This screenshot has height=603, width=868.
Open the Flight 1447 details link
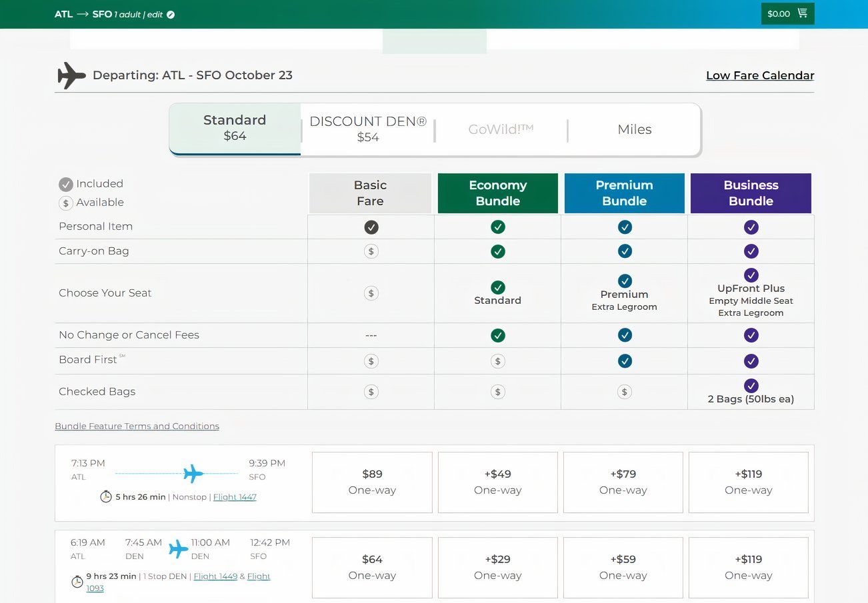[235, 497]
